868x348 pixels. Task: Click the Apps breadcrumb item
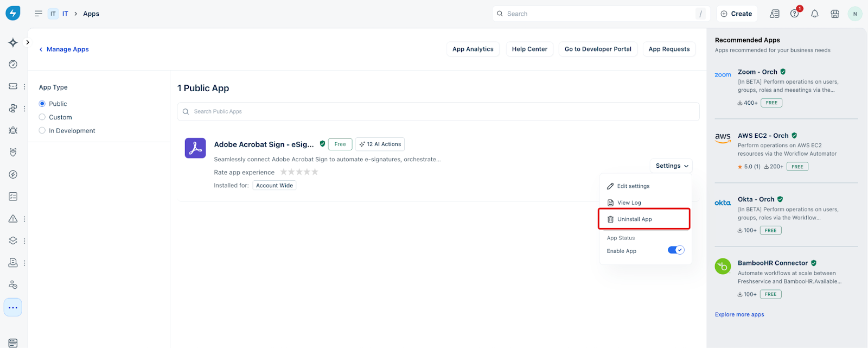(91, 14)
